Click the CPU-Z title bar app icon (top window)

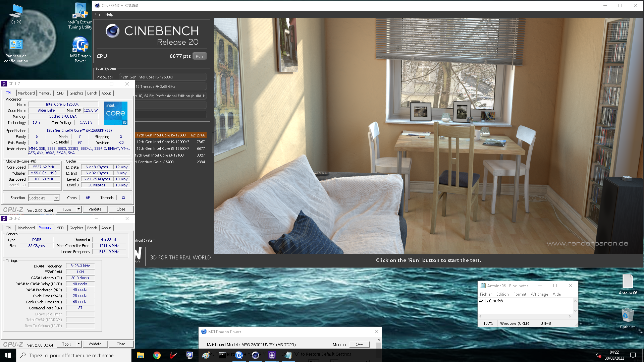[4, 84]
